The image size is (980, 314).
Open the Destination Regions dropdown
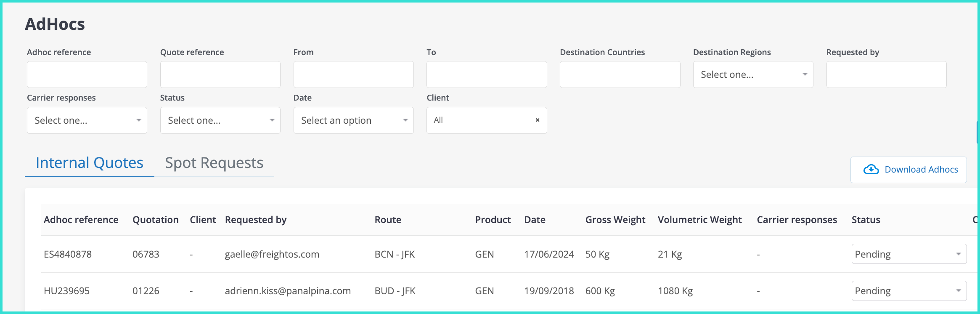pos(752,75)
